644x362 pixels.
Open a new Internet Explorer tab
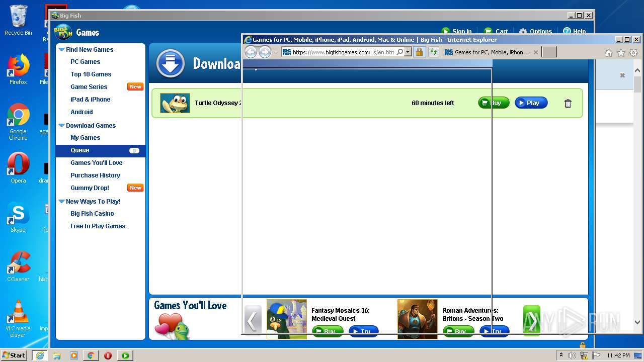[x=549, y=52]
